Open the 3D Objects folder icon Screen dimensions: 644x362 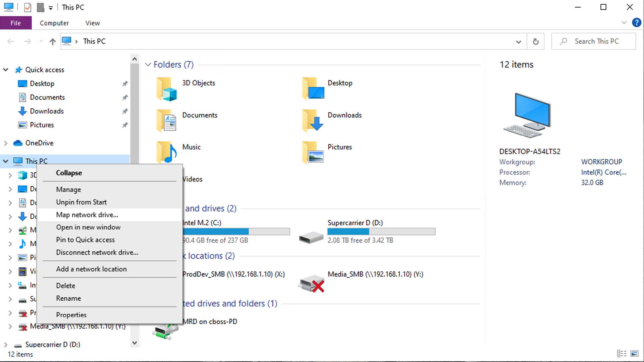pyautogui.click(x=166, y=89)
